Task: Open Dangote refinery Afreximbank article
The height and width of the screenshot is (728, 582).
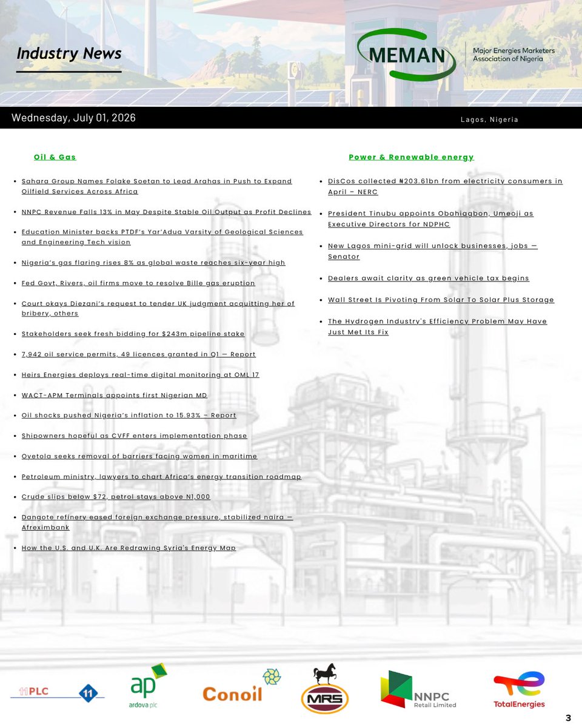Action: 157,522
